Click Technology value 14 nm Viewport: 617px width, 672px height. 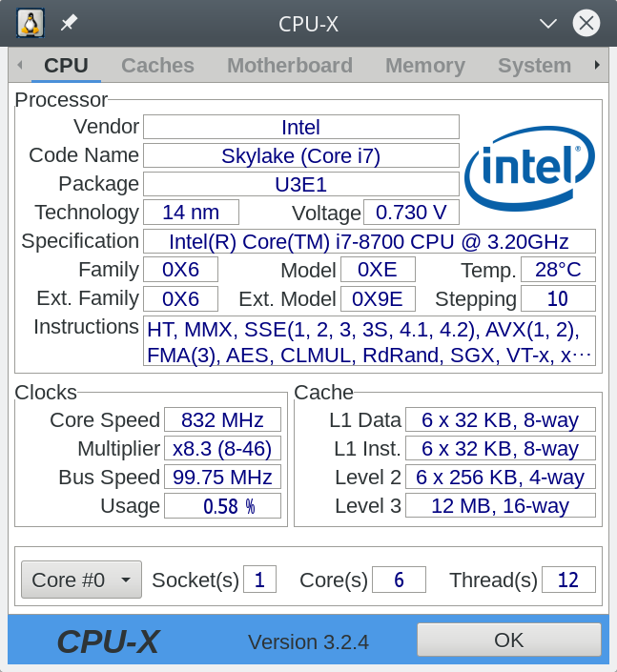click(x=191, y=213)
